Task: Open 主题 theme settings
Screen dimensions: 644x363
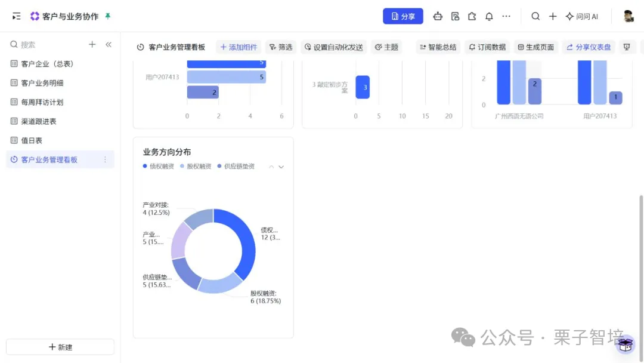Action: (386, 47)
